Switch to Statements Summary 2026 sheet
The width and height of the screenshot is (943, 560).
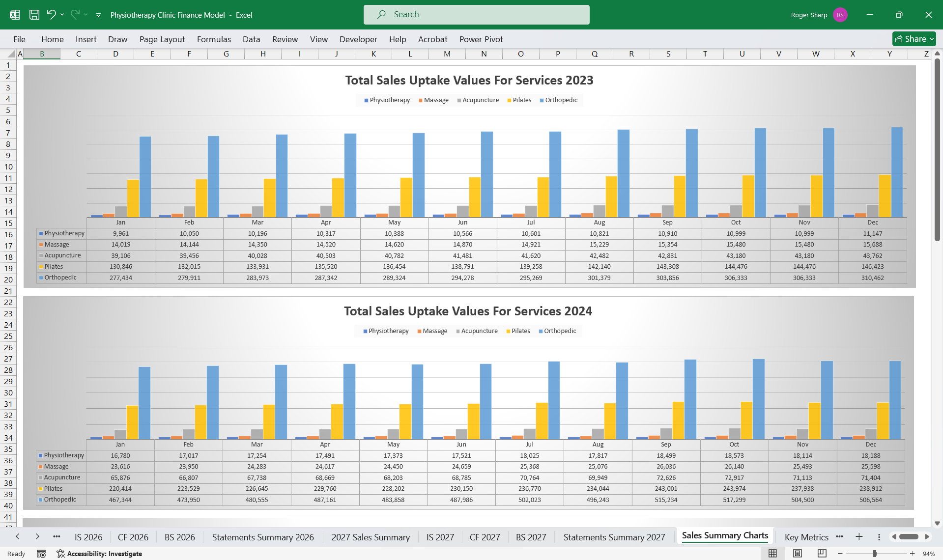pyautogui.click(x=263, y=537)
